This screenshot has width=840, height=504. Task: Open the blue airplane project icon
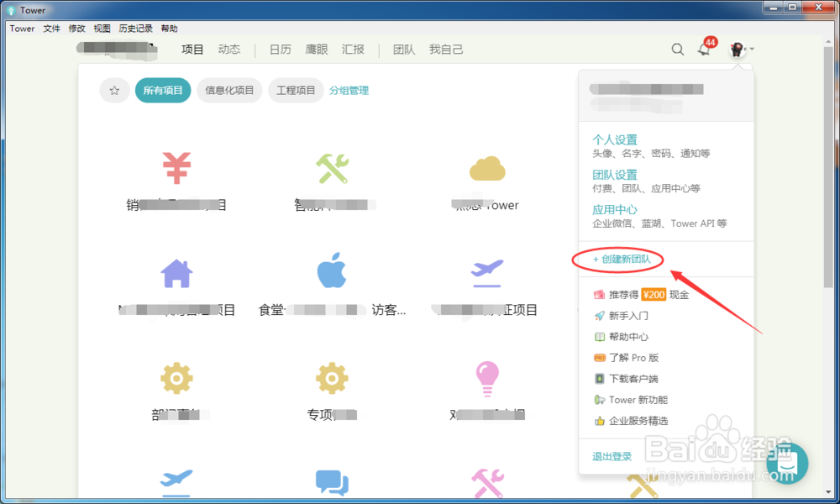point(176,482)
